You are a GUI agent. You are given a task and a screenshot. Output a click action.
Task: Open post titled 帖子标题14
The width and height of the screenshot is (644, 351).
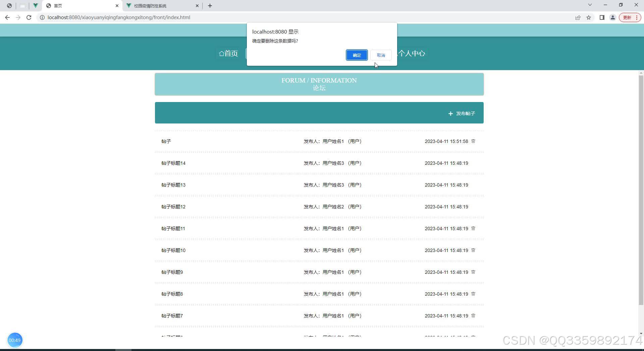pos(173,163)
